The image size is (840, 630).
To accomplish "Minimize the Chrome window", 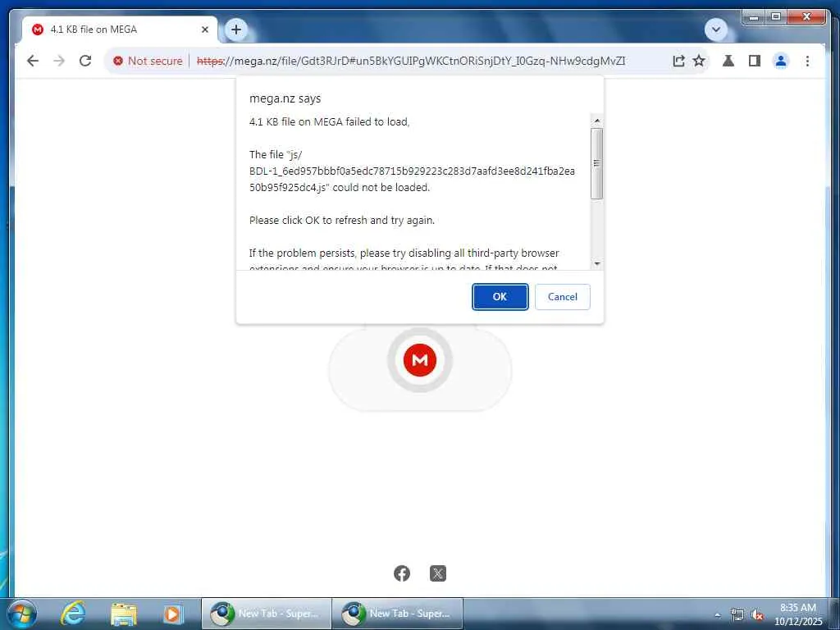I will (754, 17).
